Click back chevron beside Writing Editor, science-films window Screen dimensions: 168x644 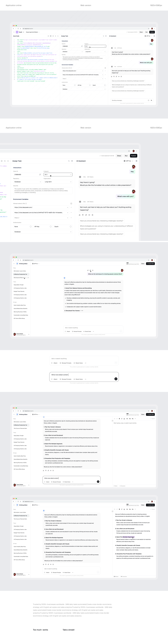[14, 263]
